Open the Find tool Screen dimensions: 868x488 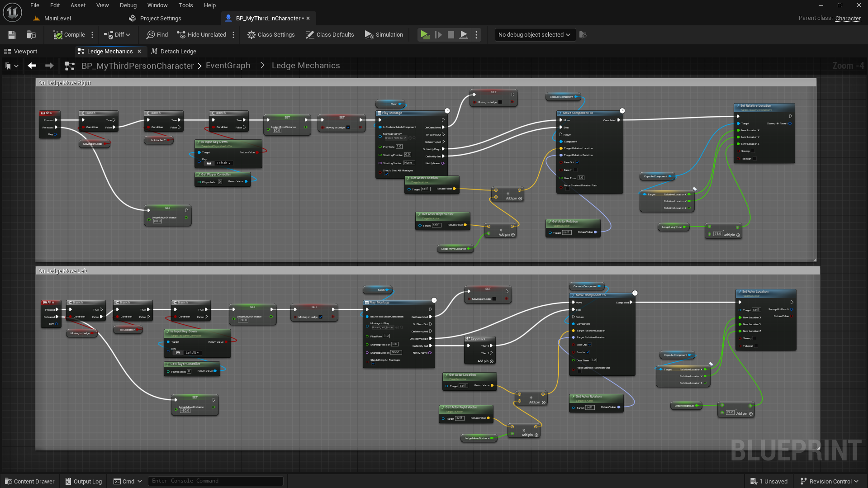click(x=157, y=35)
